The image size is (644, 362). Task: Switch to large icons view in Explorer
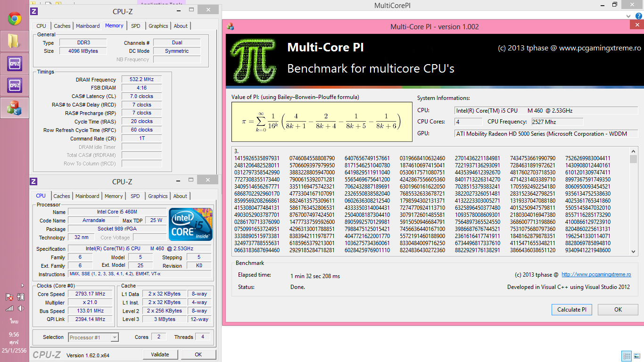point(636,356)
